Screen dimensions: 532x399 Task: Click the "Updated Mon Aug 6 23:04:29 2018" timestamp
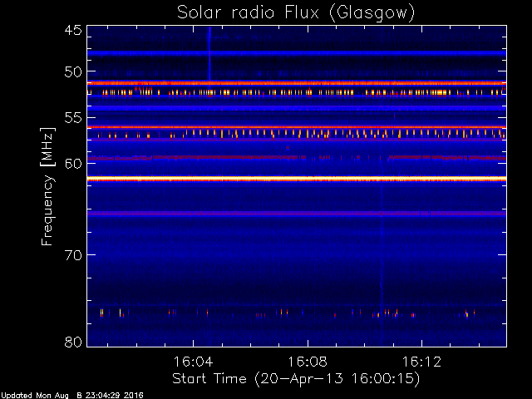(72, 396)
